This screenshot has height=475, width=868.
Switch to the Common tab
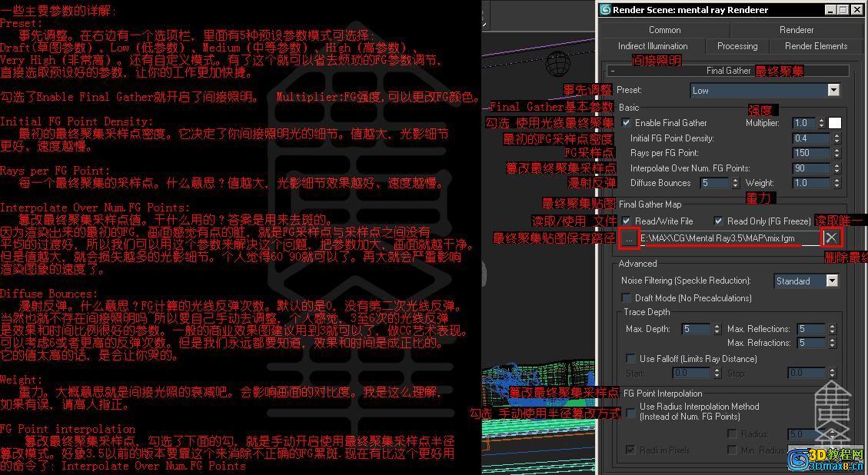tap(664, 30)
